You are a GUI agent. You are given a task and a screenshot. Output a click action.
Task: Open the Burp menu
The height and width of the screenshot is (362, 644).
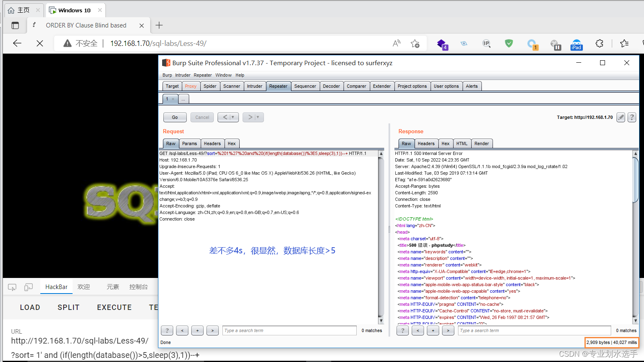pos(167,75)
